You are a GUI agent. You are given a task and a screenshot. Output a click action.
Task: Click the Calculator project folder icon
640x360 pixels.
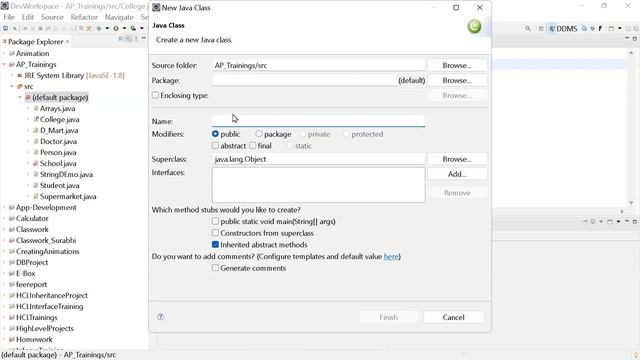point(12,218)
